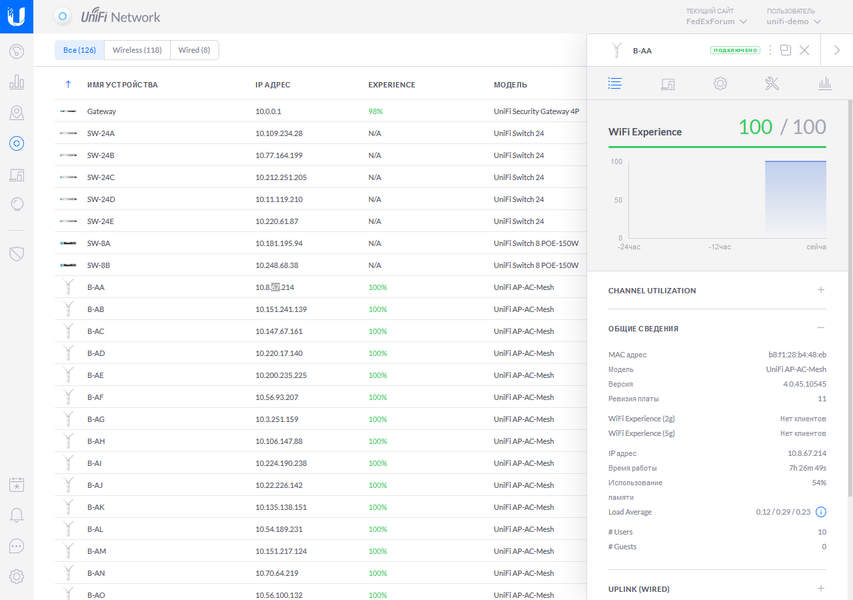Sort by IP адрес column header
Screen dimensions: 853x600
(x=273, y=85)
